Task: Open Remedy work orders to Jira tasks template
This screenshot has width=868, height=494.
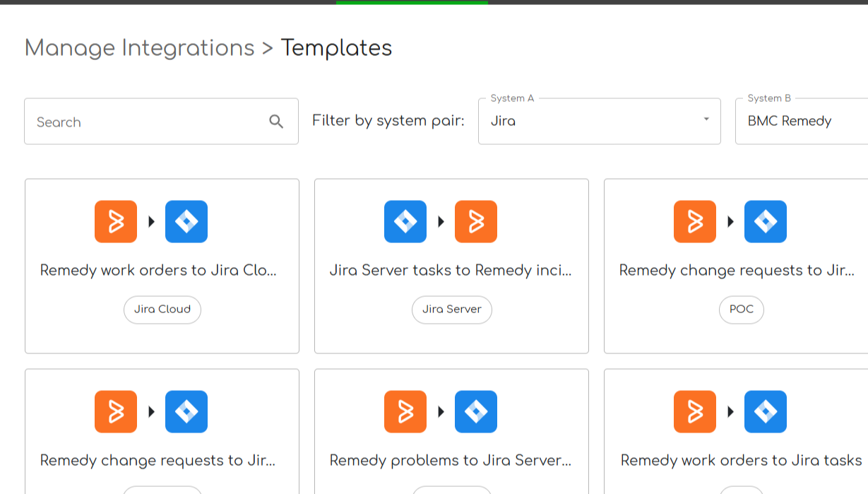Action: [741, 461]
